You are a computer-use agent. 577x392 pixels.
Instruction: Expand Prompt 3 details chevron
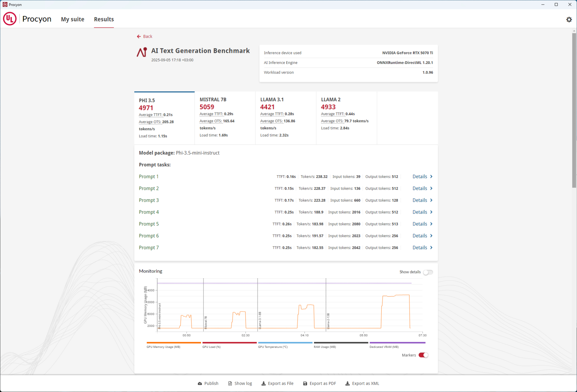coord(431,200)
